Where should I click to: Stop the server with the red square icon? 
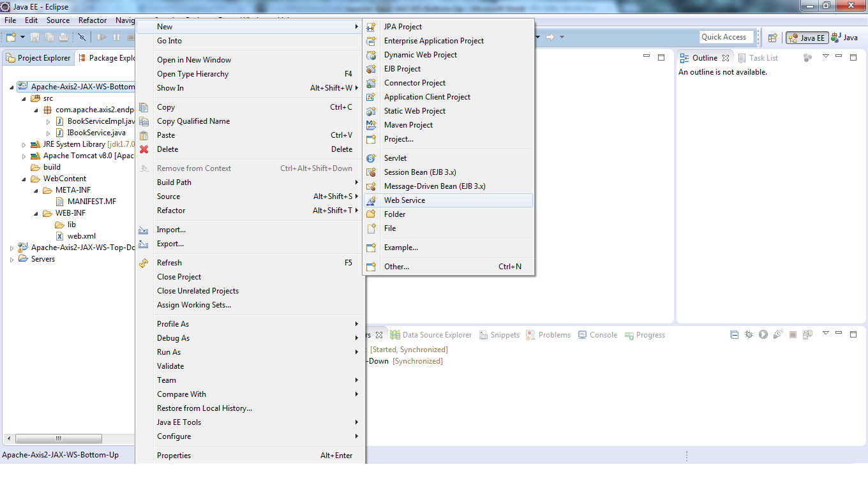tap(793, 334)
